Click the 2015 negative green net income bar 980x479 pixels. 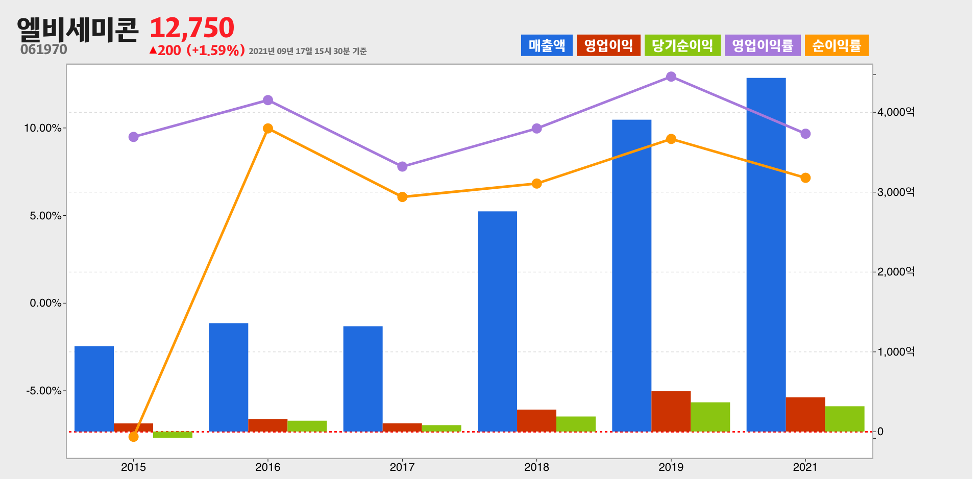pos(173,435)
